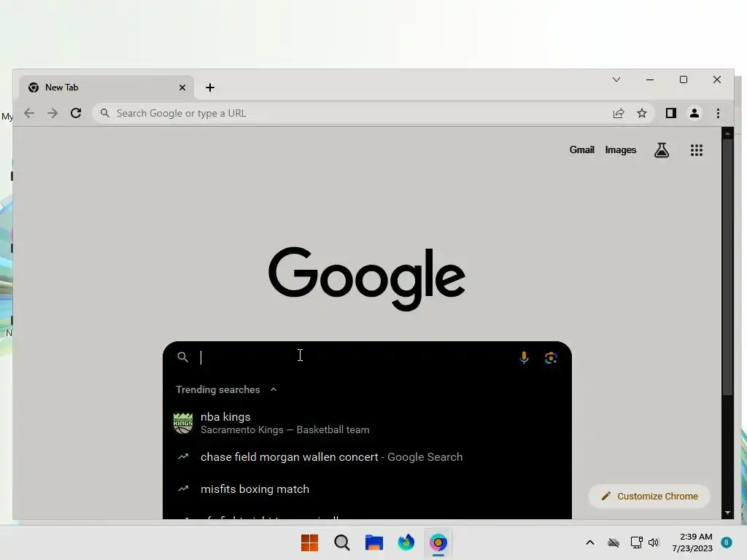Open the volume control in tray
747x560 pixels.
(654, 542)
